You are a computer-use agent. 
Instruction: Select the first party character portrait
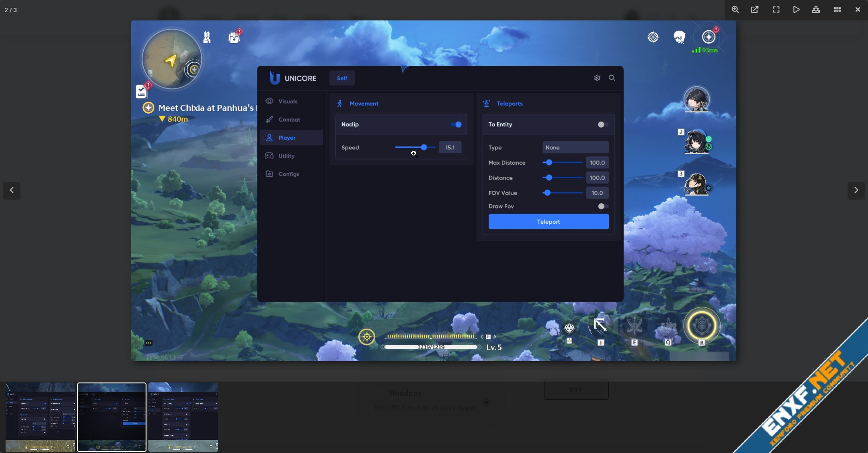pos(696,99)
